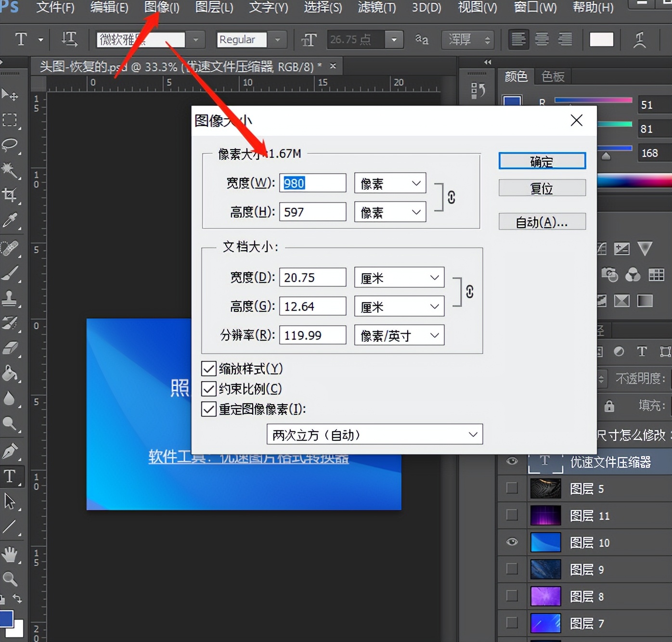The height and width of the screenshot is (642, 672).
Task: Select the Crop tool
Action: pos(10,195)
